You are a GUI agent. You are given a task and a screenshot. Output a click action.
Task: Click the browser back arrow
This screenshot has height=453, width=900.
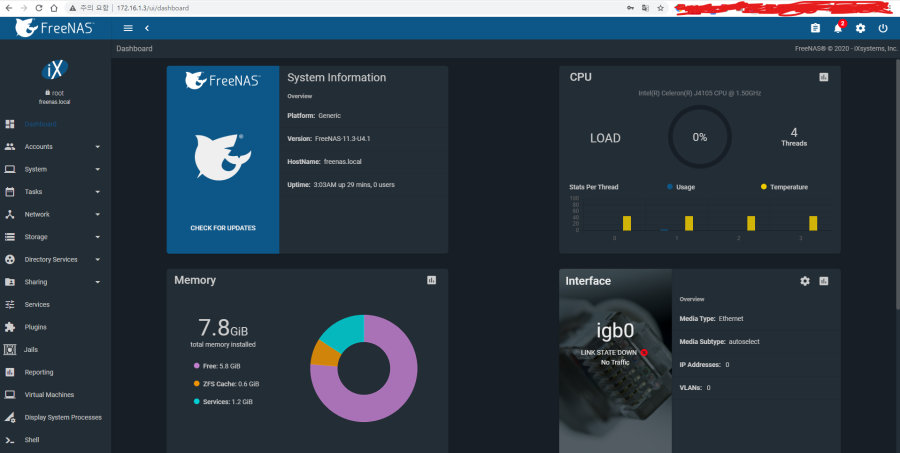[x=9, y=8]
